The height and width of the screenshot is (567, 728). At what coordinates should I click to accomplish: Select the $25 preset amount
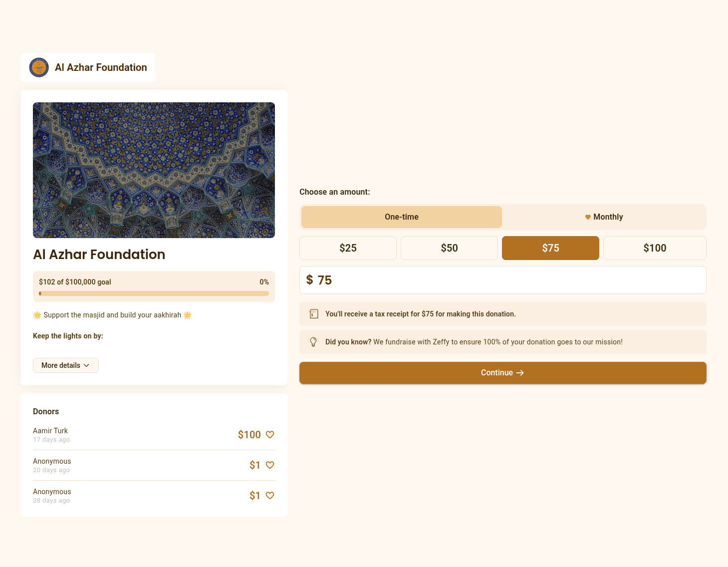pyautogui.click(x=348, y=248)
